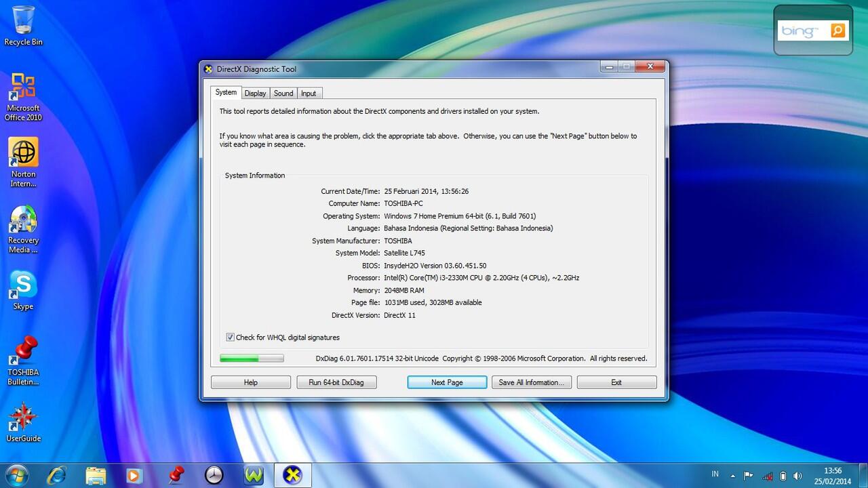868x488 pixels.
Task: Launch Internet Explorer from the taskbar
Action: [x=56, y=475]
